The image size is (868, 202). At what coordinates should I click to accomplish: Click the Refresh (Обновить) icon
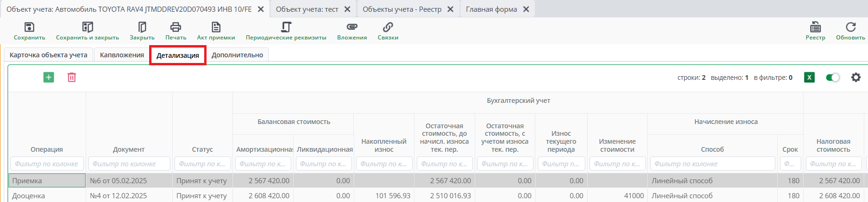coord(850,27)
